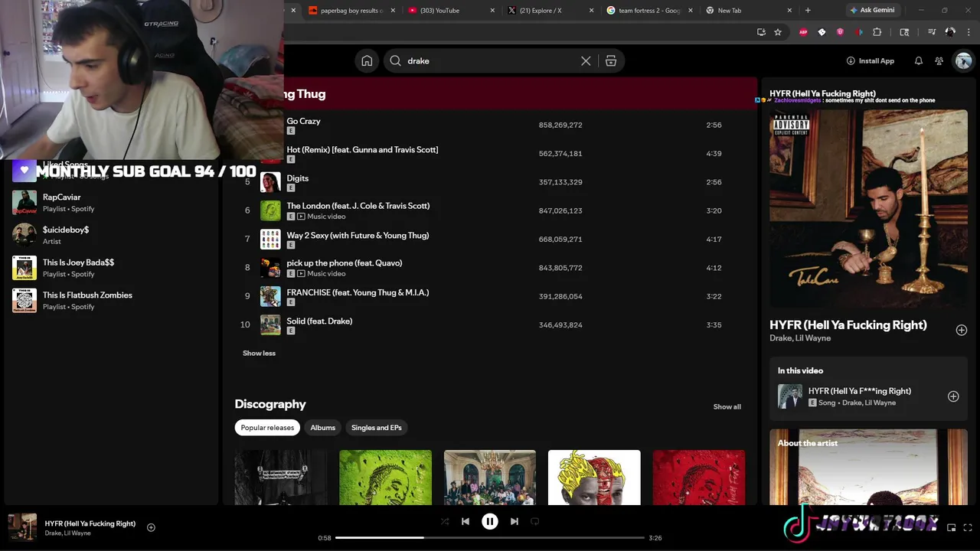Image resolution: width=980 pixels, height=551 pixels.
Task: Open yellow and red faces album cover
Action: pyautogui.click(x=594, y=478)
